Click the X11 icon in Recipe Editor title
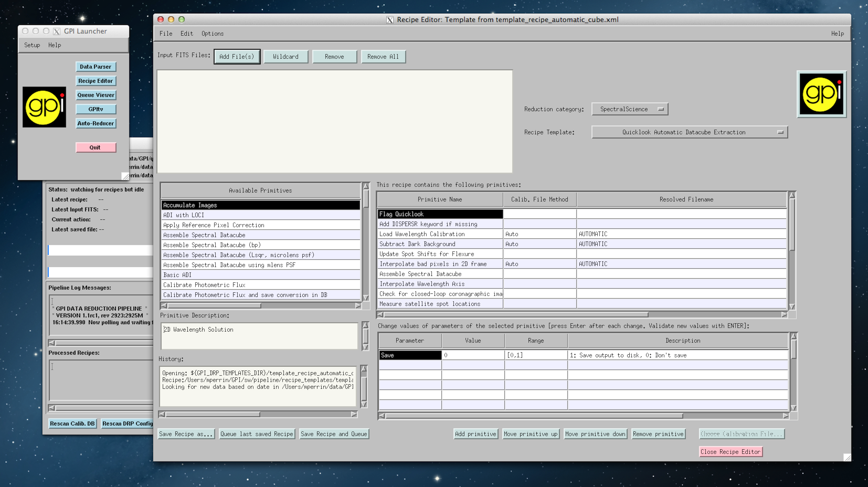 tap(390, 20)
